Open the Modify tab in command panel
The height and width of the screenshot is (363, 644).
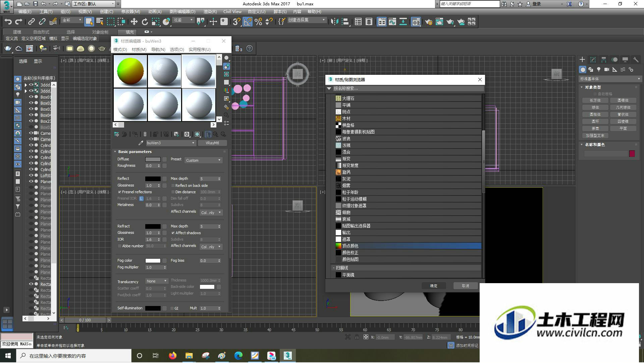pos(593,59)
